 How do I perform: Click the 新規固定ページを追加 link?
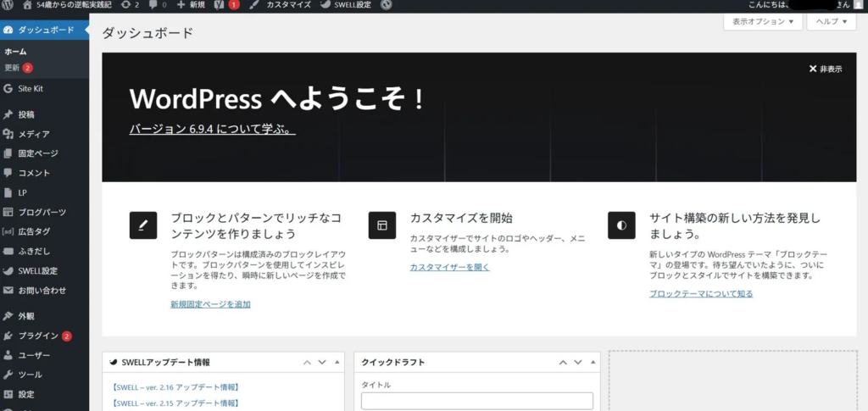[x=210, y=304]
